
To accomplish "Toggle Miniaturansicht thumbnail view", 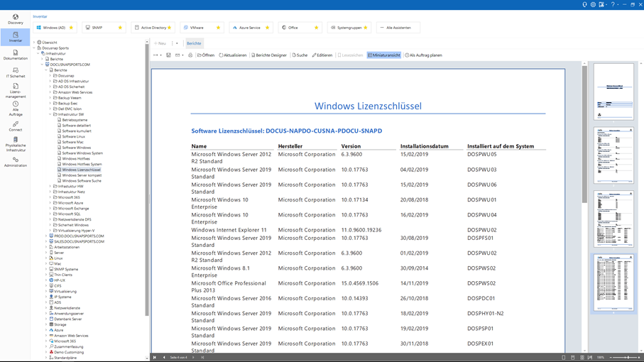I will pos(384,55).
